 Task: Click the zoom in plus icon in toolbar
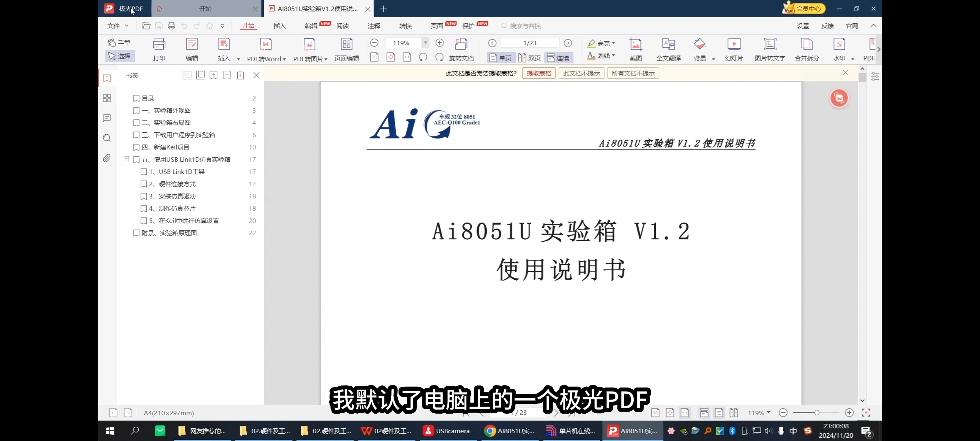(440, 43)
